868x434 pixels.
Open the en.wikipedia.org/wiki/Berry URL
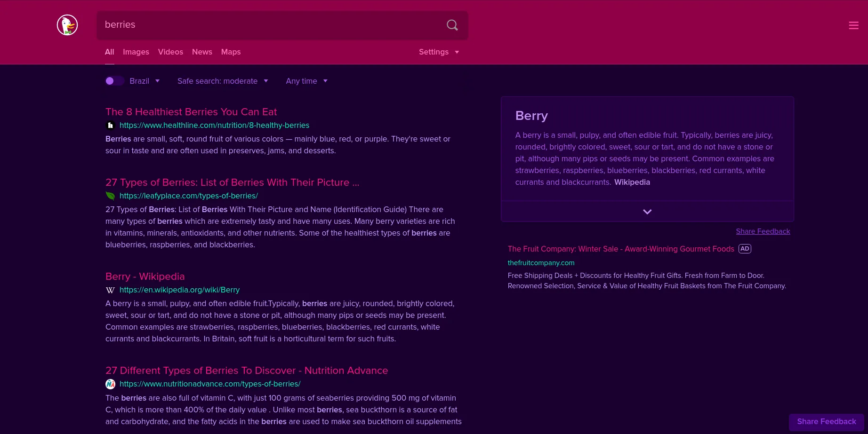point(179,290)
